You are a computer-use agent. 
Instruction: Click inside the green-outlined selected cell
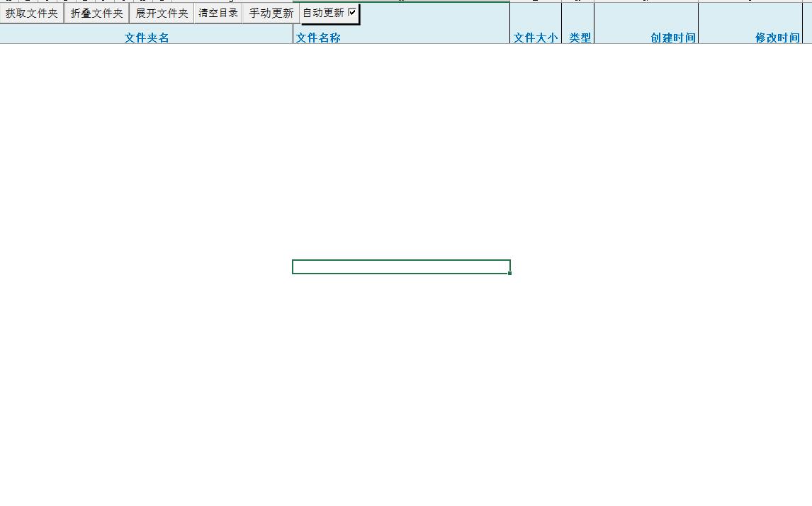[x=401, y=266]
